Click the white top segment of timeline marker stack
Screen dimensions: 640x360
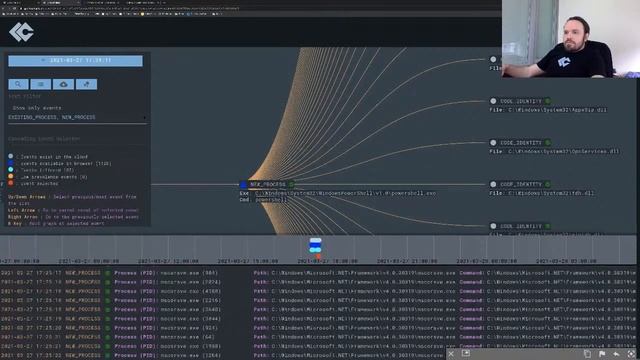316,240
